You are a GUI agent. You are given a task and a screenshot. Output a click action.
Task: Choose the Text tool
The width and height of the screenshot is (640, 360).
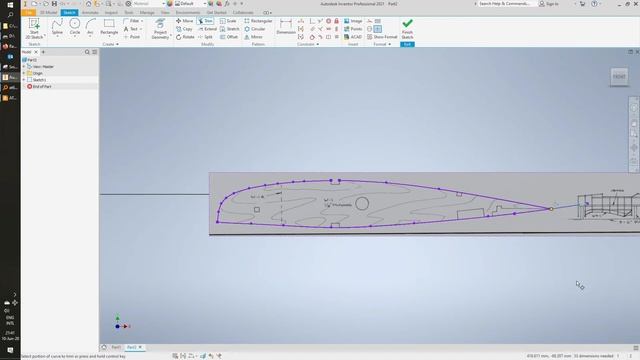(132, 29)
